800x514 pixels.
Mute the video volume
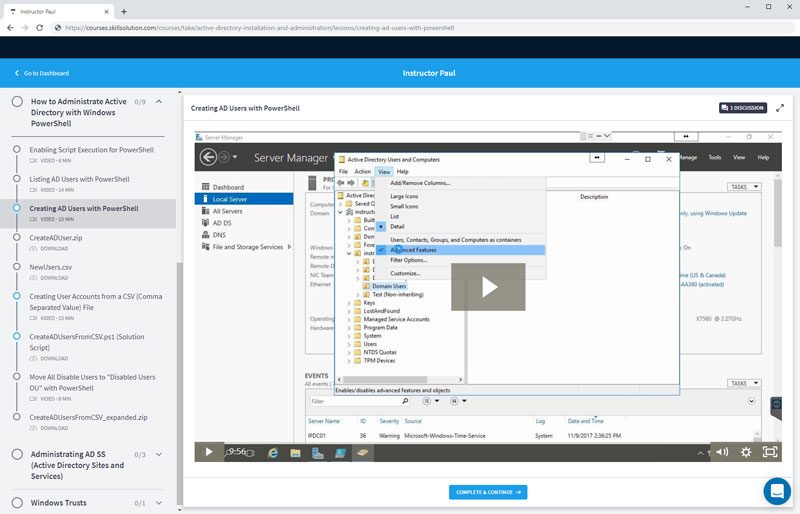point(721,452)
